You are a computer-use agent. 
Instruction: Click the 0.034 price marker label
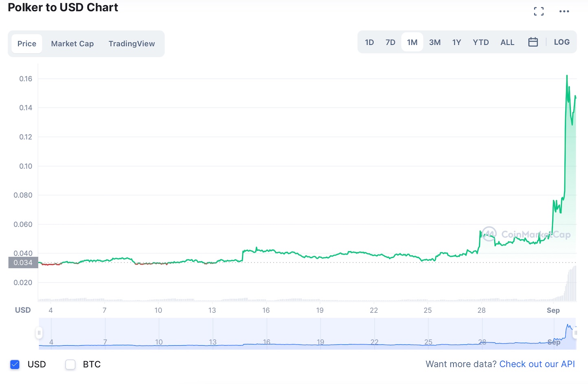click(x=23, y=263)
